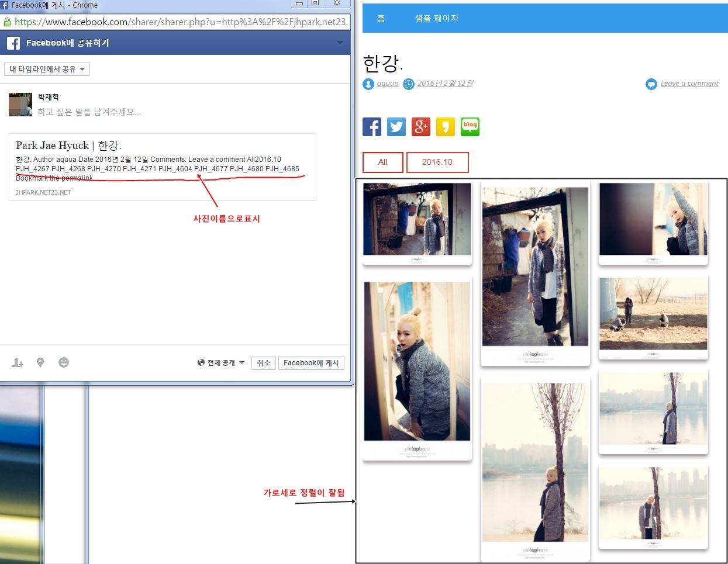The image size is (728, 564).
Task: Open the 내 타임라인에서 공유 dropdown
Action: pyautogui.click(x=47, y=69)
